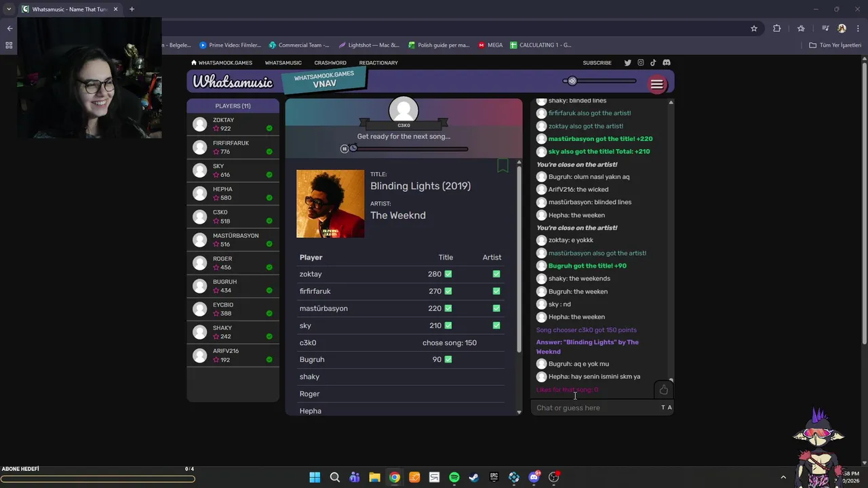The image size is (868, 488).
Task: Open Prime Video bookmark
Action: coord(231,45)
